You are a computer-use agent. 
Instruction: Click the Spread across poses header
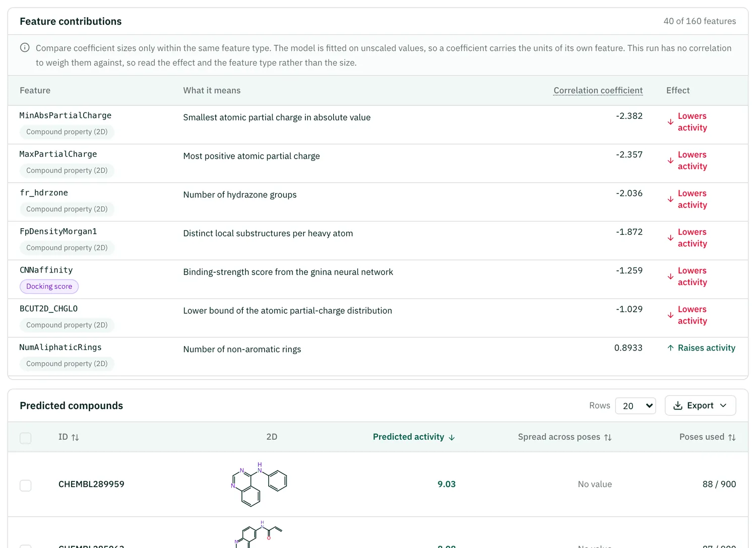pos(559,437)
